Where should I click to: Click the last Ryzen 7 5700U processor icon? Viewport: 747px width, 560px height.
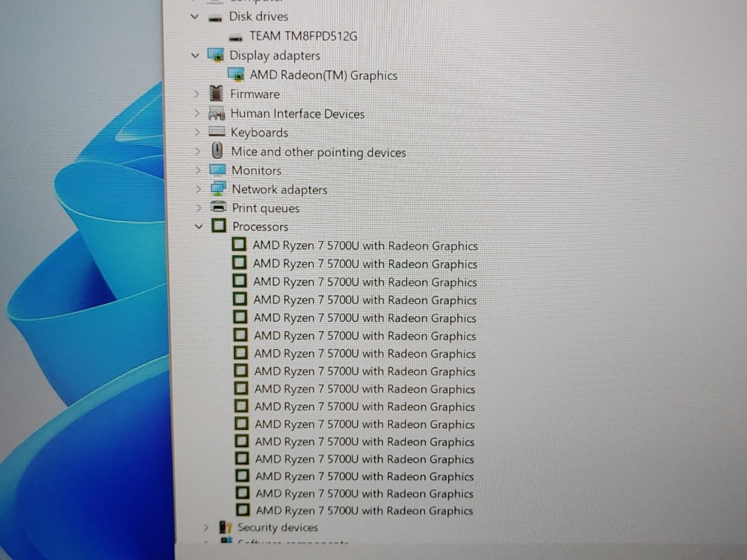[243, 509]
